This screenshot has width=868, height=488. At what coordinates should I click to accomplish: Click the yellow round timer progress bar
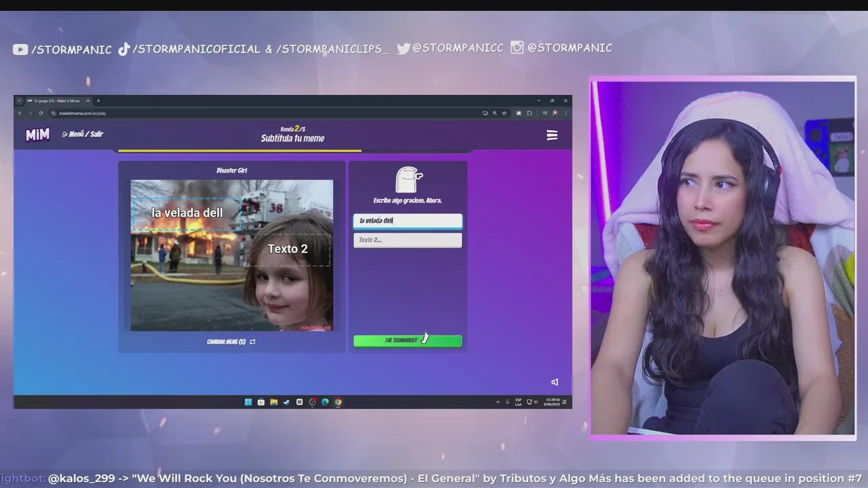(239, 150)
